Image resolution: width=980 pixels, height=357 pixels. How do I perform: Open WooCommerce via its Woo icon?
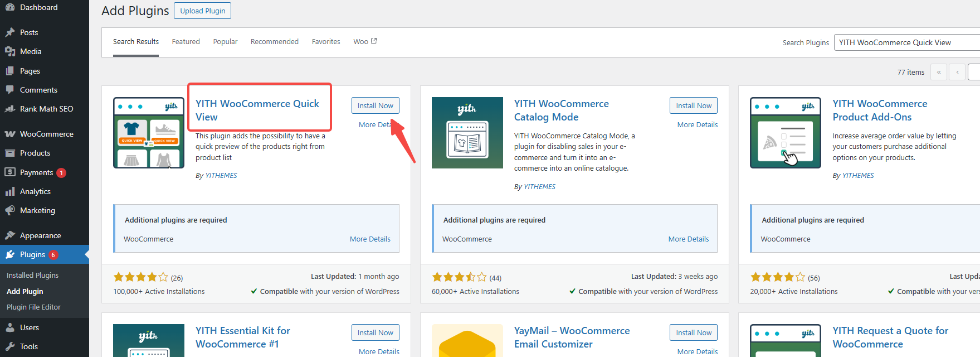coord(10,134)
